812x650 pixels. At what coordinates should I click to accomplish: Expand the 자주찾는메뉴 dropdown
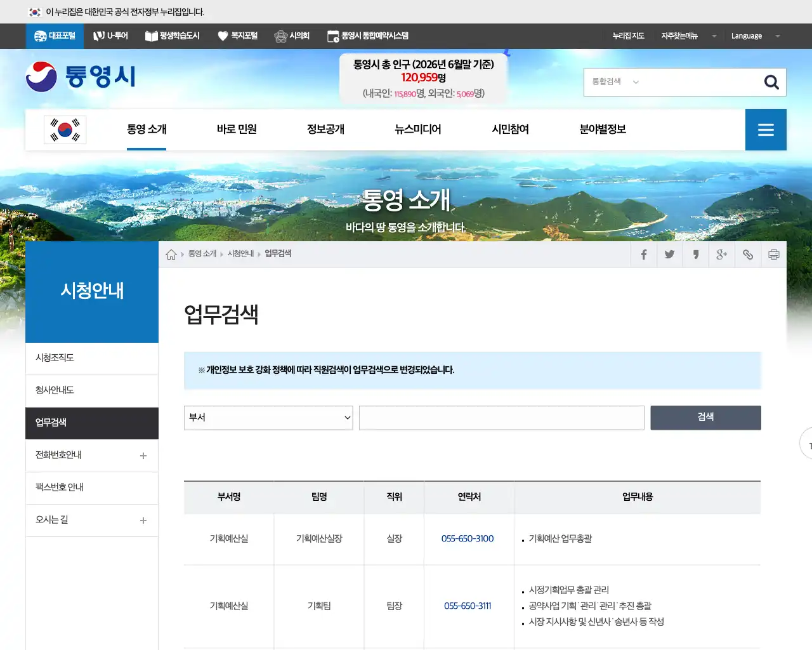click(688, 36)
